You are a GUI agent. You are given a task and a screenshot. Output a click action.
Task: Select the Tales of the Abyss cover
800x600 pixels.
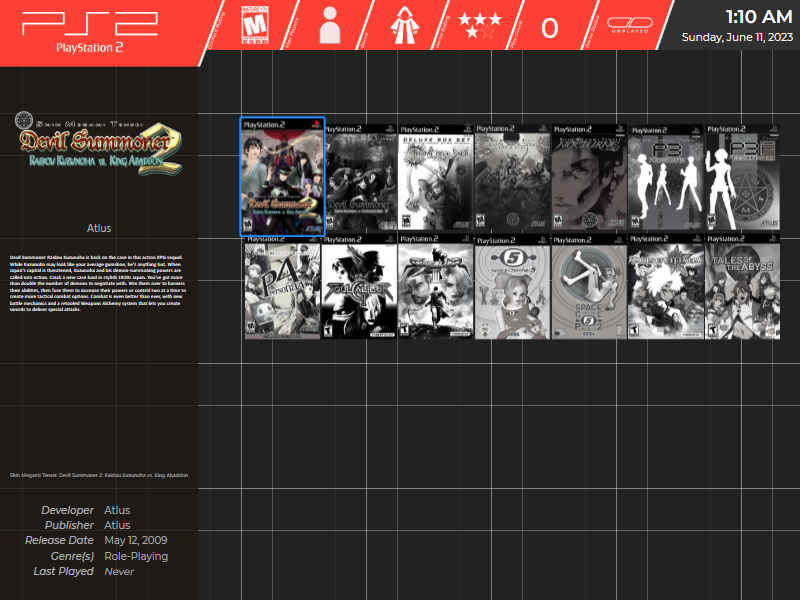(x=742, y=287)
